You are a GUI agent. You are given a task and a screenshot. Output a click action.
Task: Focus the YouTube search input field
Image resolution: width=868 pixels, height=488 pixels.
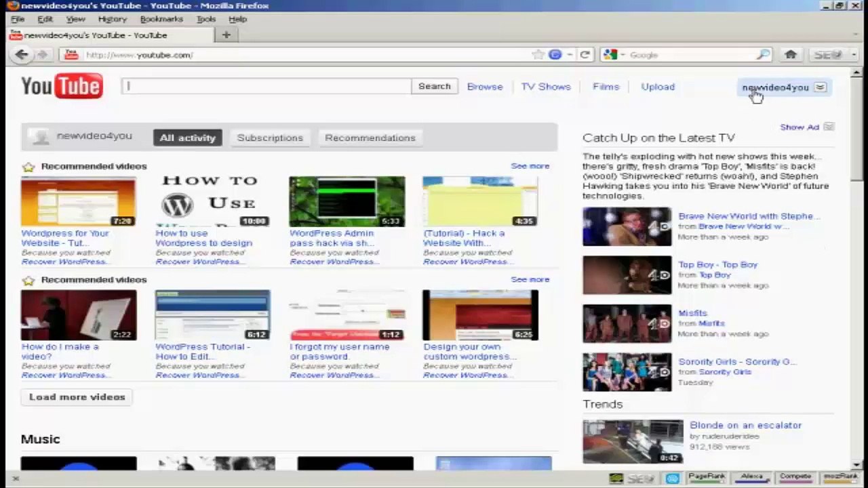(x=267, y=87)
